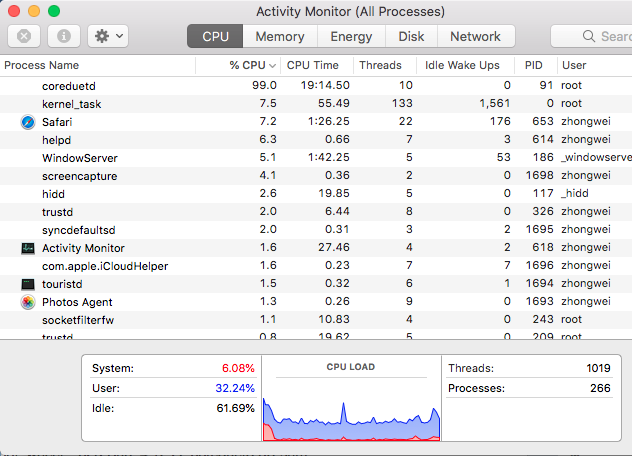Click the Threads 1019 total
The height and width of the screenshot is (456, 632).
(x=598, y=368)
